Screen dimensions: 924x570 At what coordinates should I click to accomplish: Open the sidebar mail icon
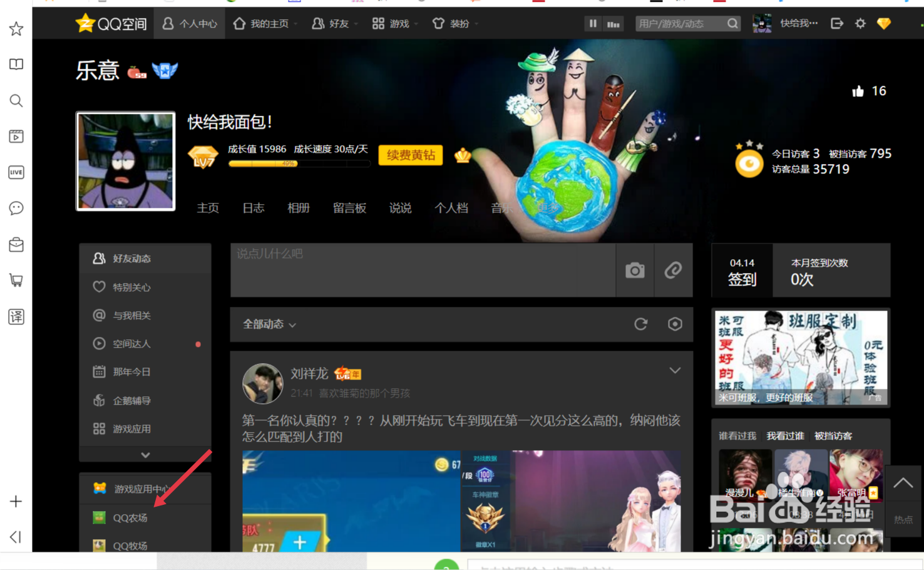click(16, 244)
